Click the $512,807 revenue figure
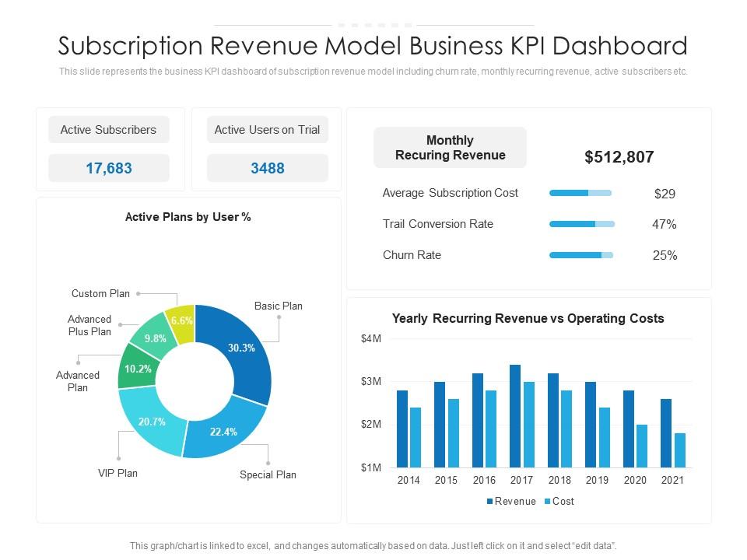The image size is (747, 560). point(619,156)
